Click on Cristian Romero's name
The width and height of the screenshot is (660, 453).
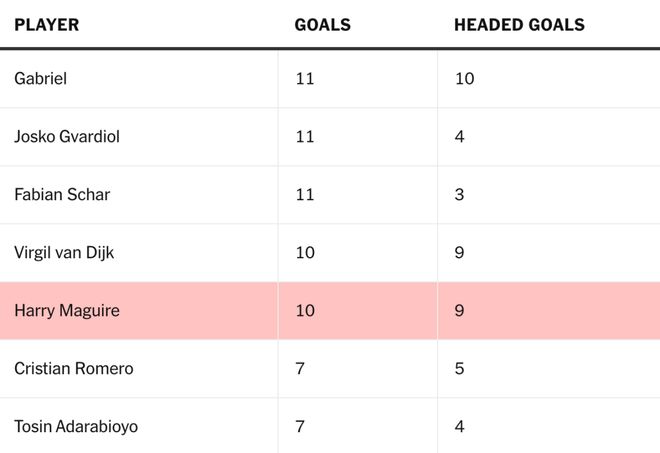pyautogui.click(x=74, y=368)
